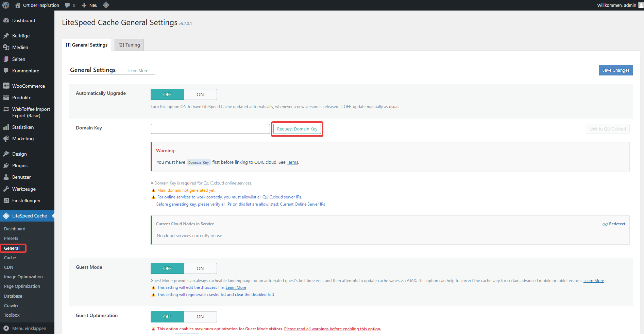The width and height of the screenshot is (644, 334).
Task: Click the Benutzer user icon
Action: coord(6,177)
